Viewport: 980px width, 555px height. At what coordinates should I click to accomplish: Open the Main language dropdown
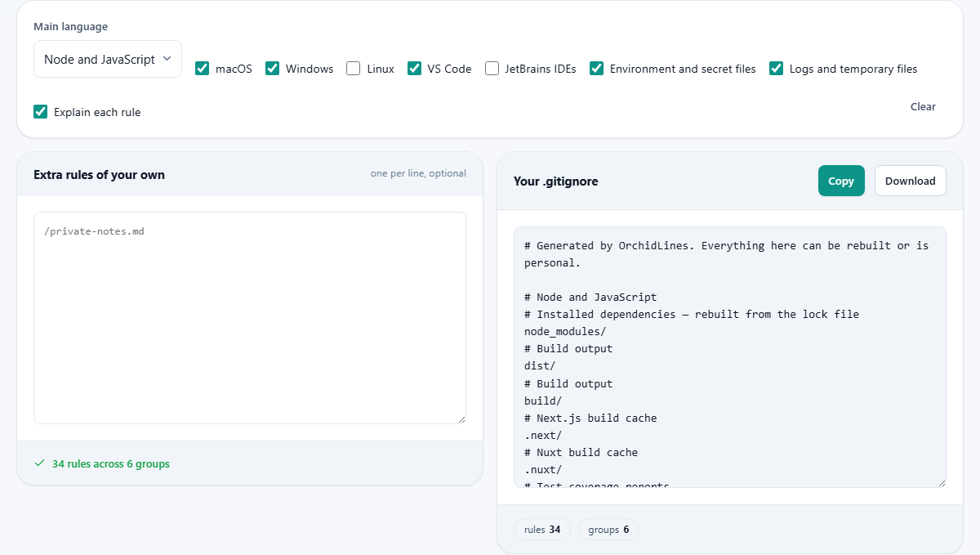(108, 59)
